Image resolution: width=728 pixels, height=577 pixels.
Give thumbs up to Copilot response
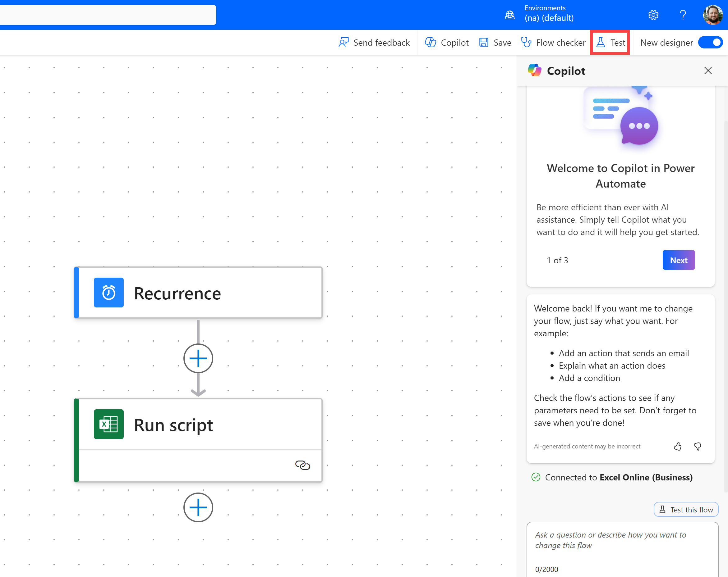point(677,446)
